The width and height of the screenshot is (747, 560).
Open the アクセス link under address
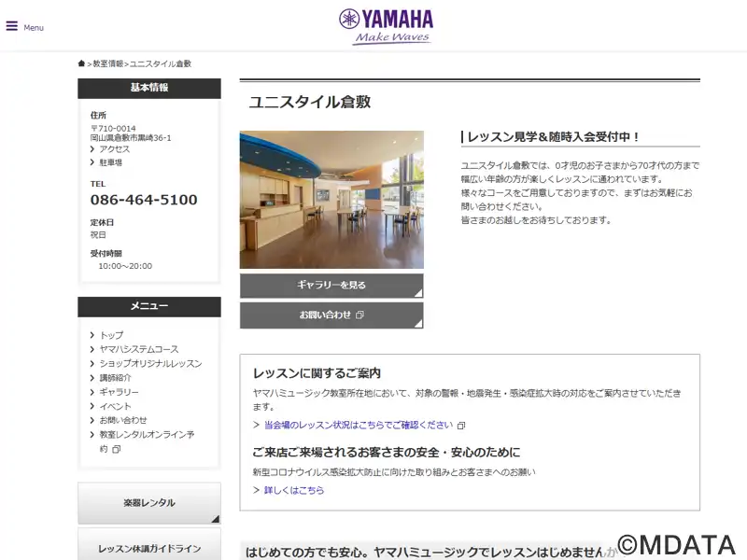click(x=114, y=149)
